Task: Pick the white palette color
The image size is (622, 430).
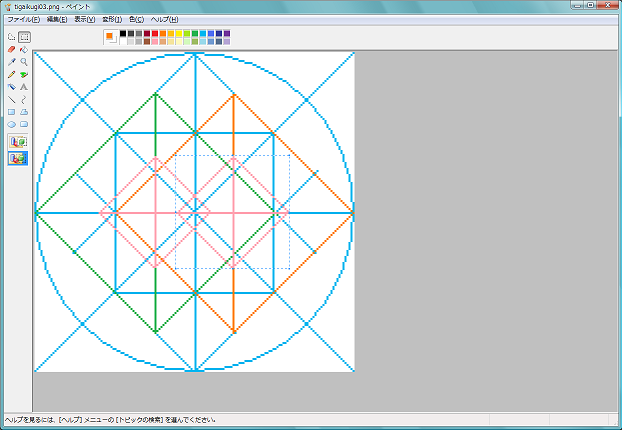Action: click(x=123, y=41)
